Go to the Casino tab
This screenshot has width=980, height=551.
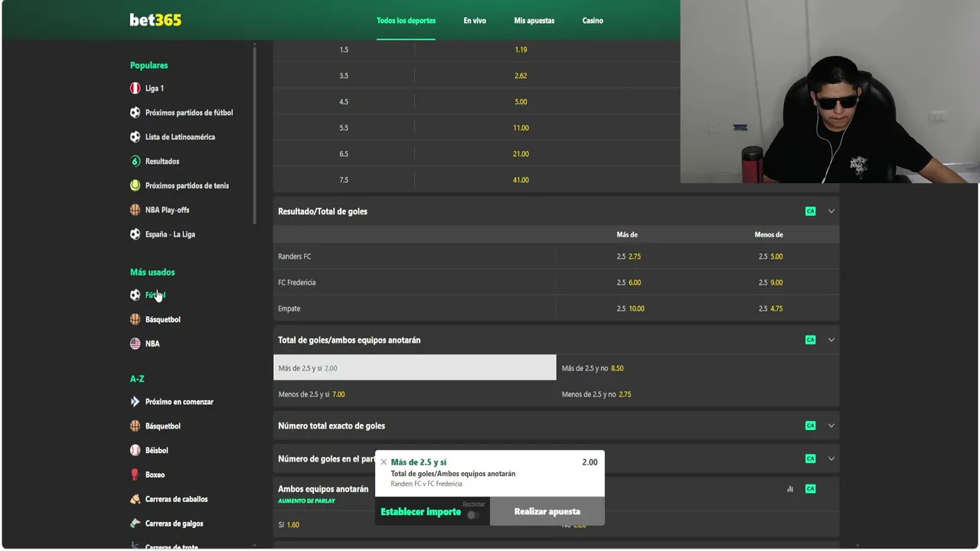click(x=593, y=21)
